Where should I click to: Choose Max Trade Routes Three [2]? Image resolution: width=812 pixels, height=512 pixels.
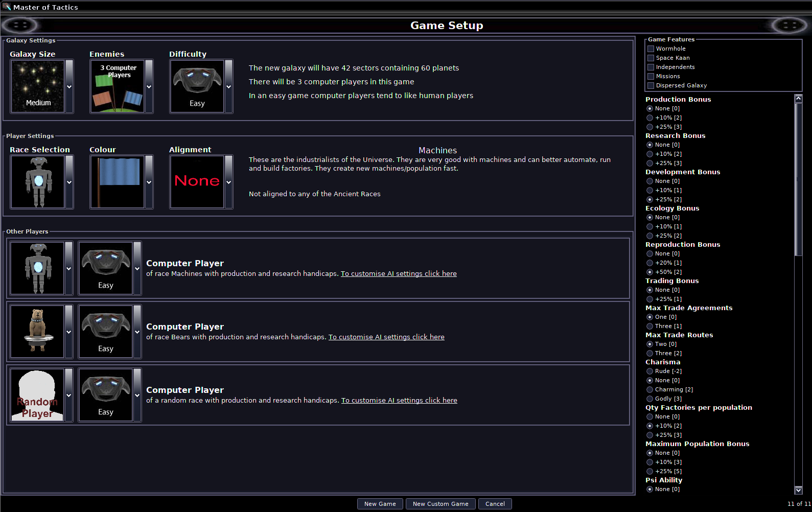650,354
